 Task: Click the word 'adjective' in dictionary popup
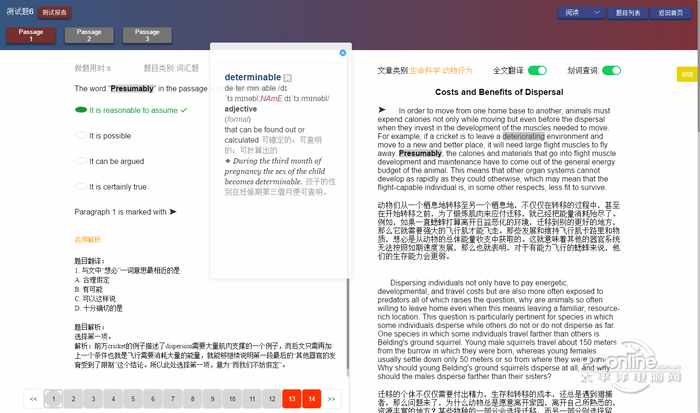[x=241, y=109]
